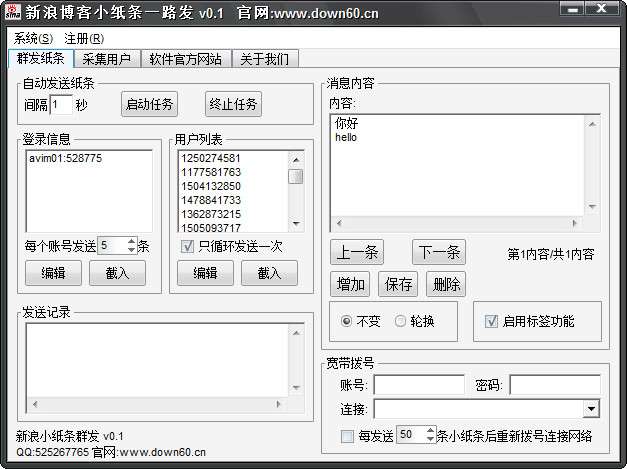This screenshot has width=627, height=469.
Task: Close the application window
Action: pos(601,9)
